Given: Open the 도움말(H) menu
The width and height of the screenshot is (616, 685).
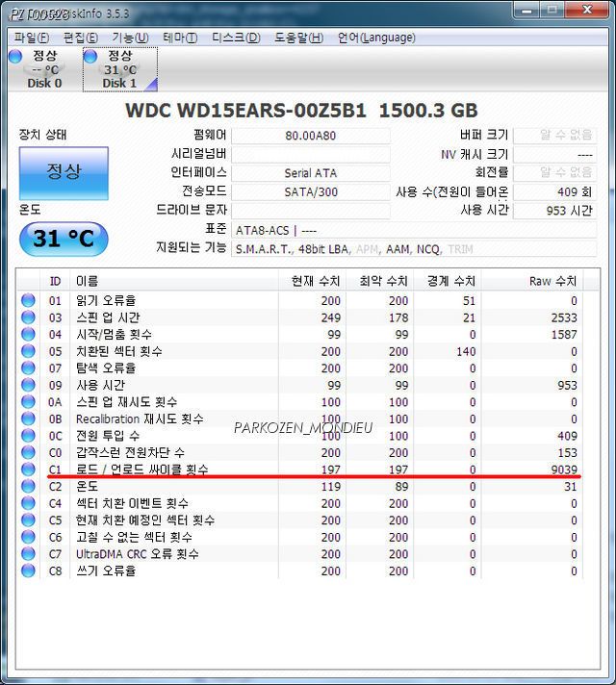Looking at the screenshot, I should coord(298,38).
